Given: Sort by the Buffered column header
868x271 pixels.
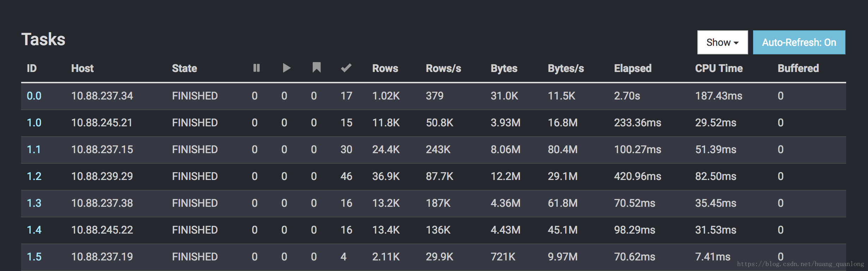Looking at the screenshot, I should 798,68.
